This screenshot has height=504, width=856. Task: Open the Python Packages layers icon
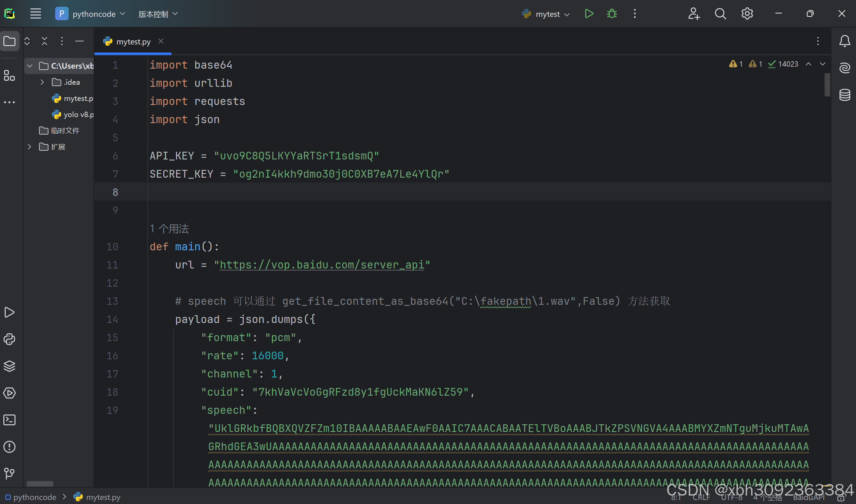pyautogui.click(x=9, y=366)
